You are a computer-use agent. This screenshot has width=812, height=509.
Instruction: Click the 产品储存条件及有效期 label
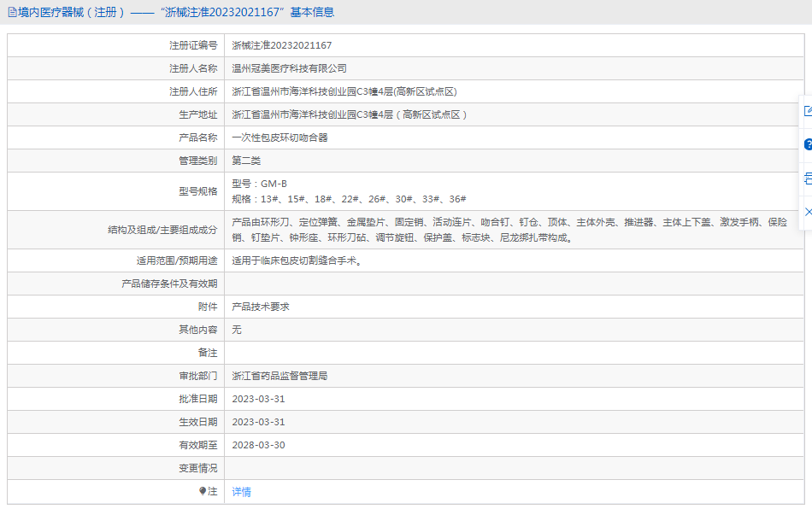pos(169,284)
